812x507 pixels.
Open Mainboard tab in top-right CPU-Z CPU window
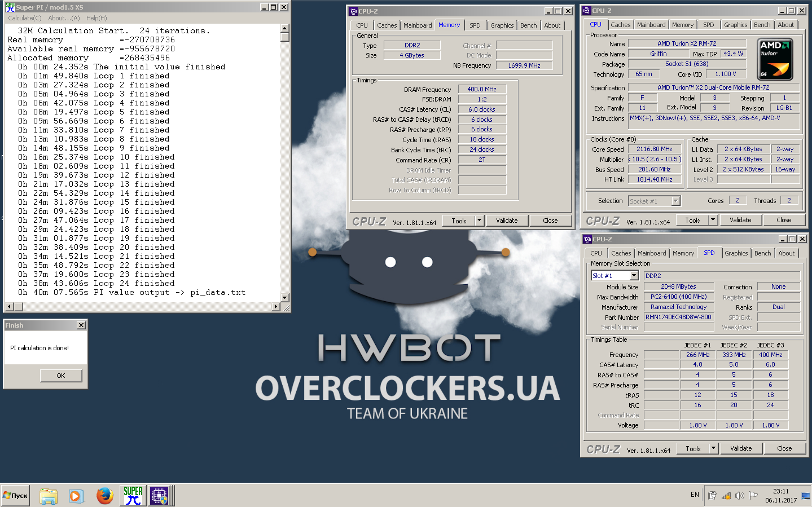[651, 25]
